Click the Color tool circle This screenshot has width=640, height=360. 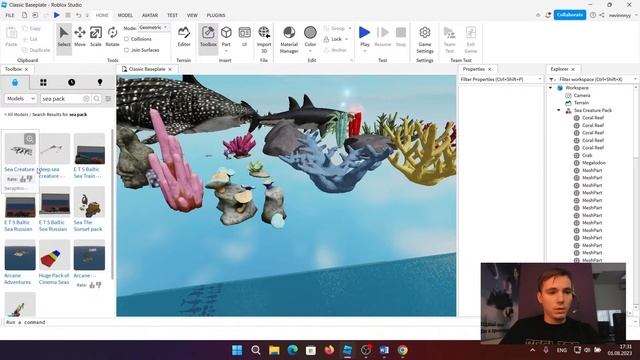pos(310,32)
